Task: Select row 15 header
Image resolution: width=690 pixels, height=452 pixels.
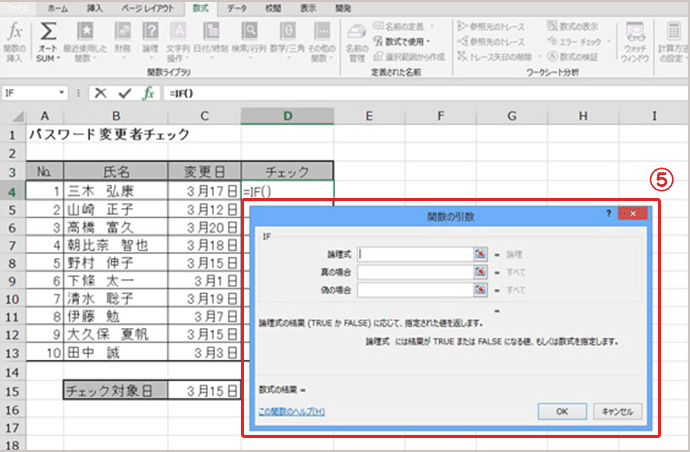Action: click(12, 391)
